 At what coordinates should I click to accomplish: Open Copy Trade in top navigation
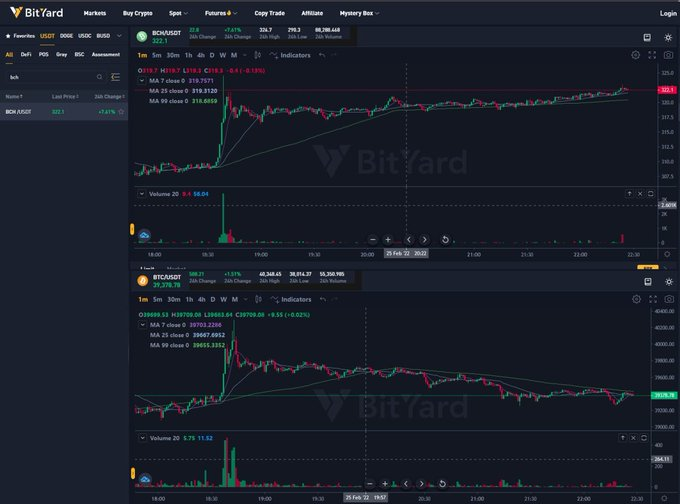coord(269,13)
